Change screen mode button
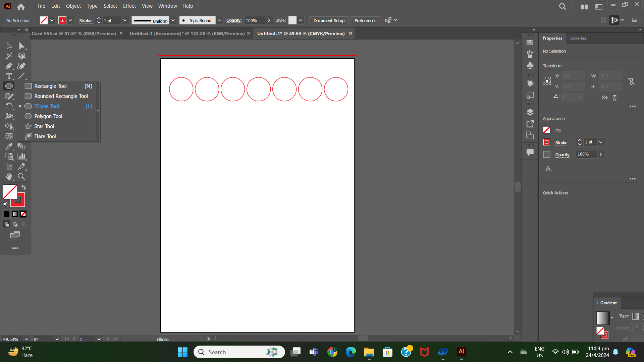Viewport: 644px width, 362px height. (x=15, y=235)
